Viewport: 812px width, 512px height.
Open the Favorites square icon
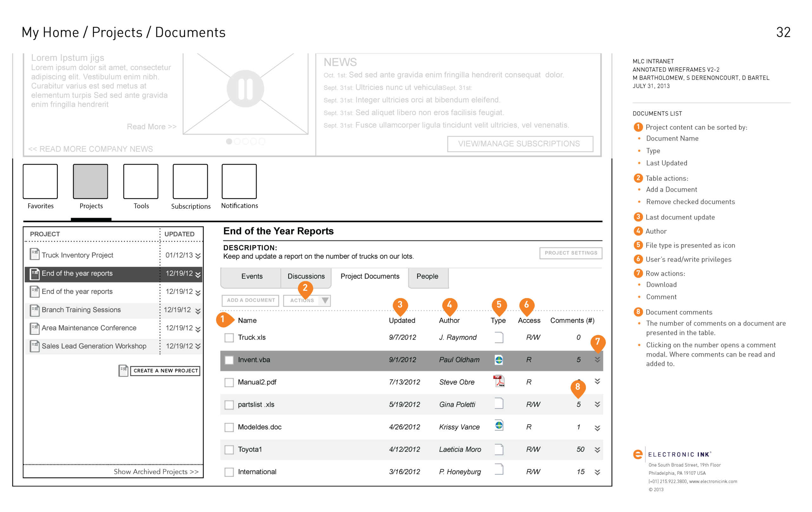pos(40,182)
